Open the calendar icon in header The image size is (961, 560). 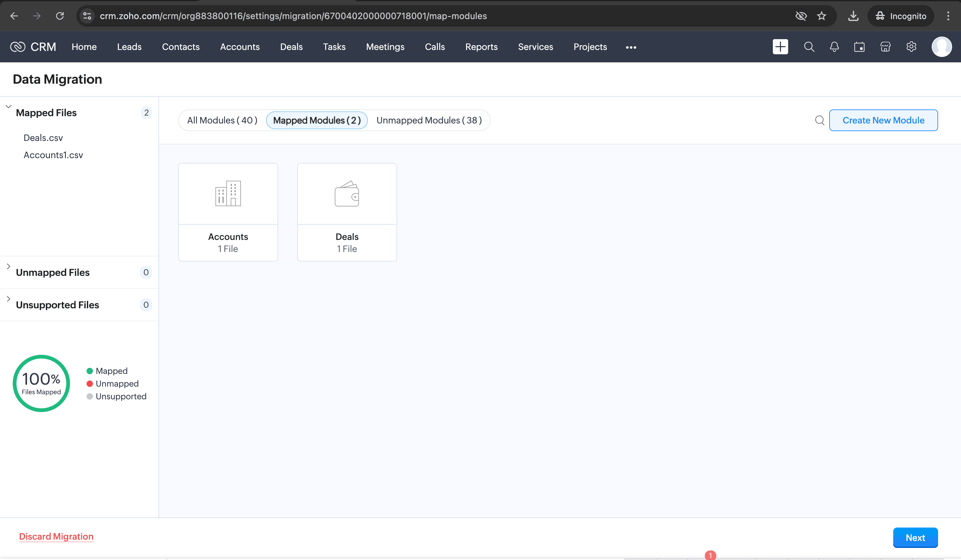point(859,47)
